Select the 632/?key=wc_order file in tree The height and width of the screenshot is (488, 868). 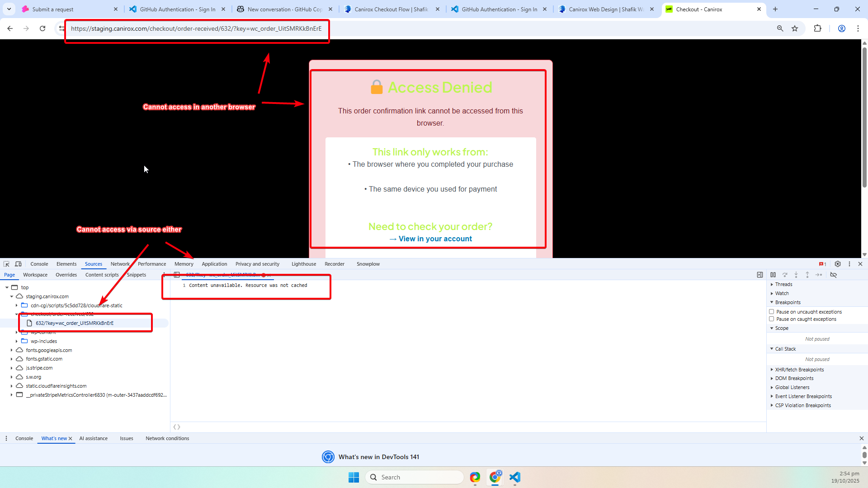75,323
